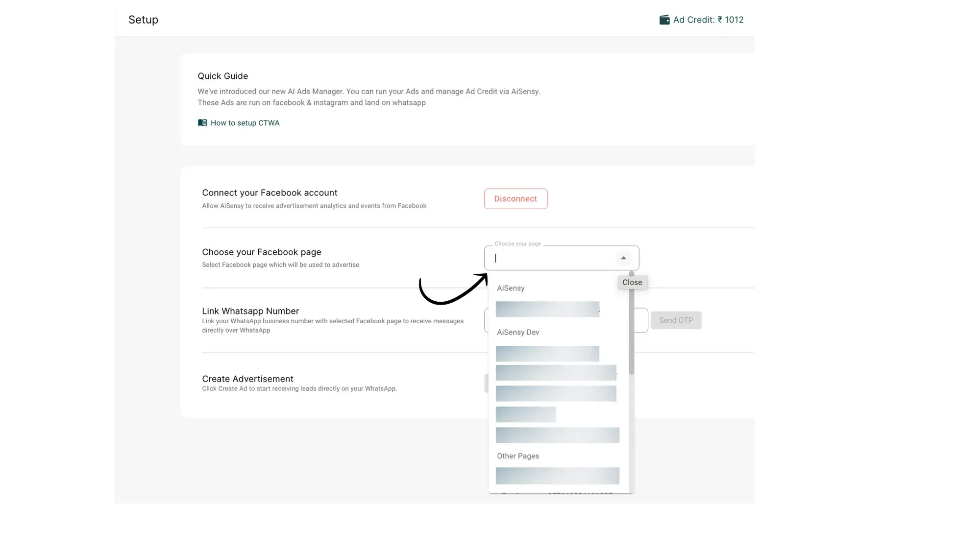
Task: Pick the first blurred entry below AiSensy Dev
Action: pos(547,354)
